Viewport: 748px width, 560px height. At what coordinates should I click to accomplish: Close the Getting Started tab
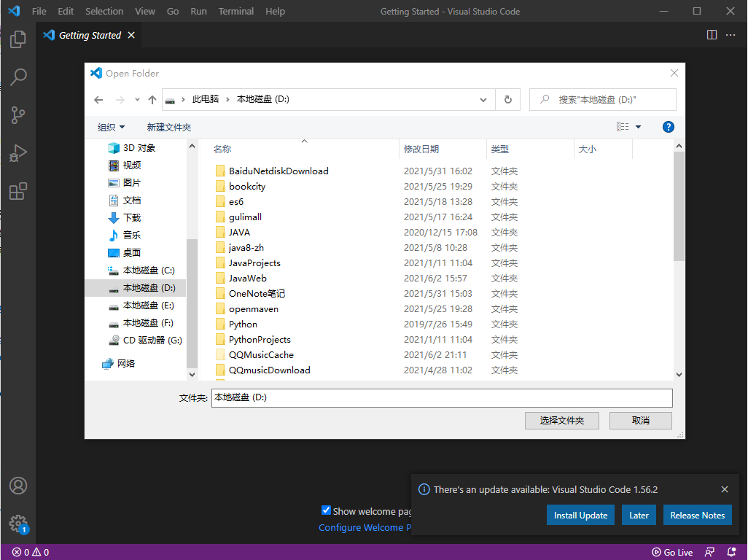pos(131,35)
